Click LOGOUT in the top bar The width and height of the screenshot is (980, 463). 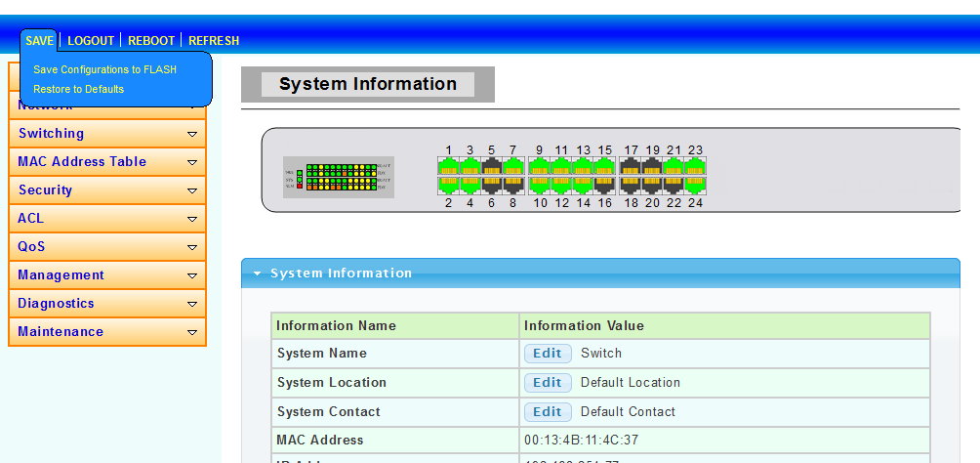[x=91, y=40]
